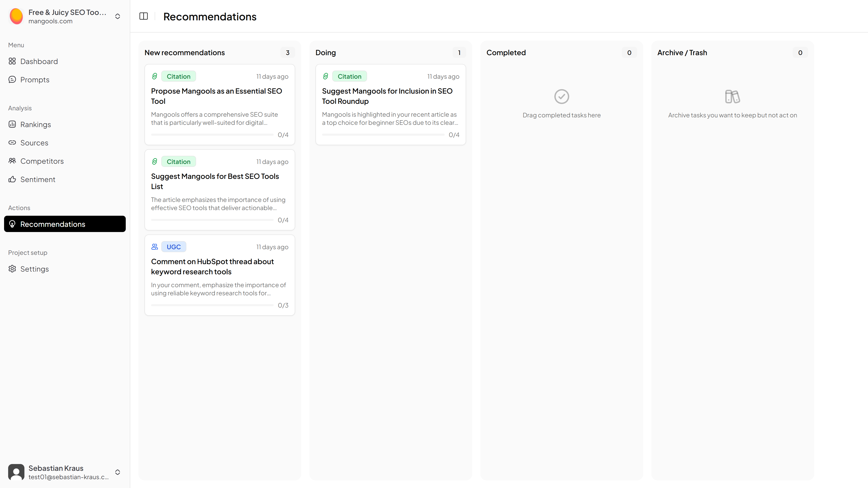
Task: Click the Recommendations lightbulb icon
Action: (12, 224)
